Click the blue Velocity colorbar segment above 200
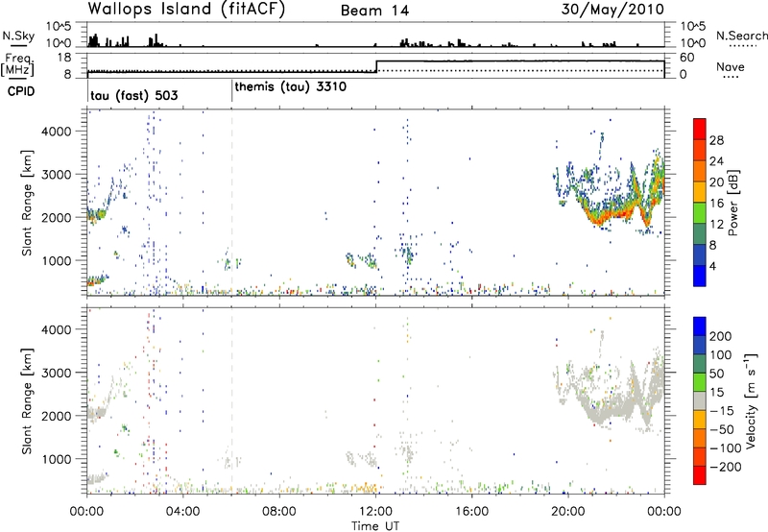Viewport: 768px width, 532px height. [700, 326]
